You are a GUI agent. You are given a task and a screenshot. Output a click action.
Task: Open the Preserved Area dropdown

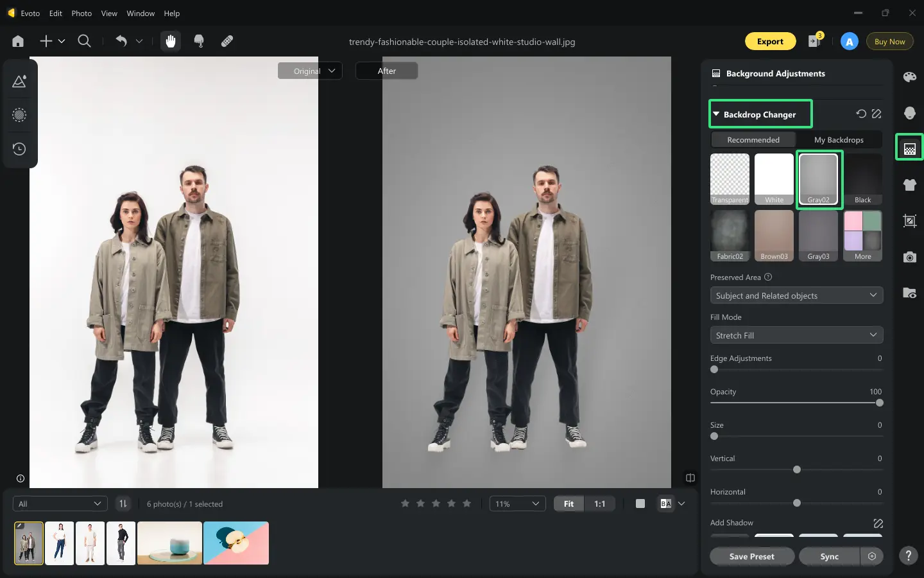tap(796, 295)
